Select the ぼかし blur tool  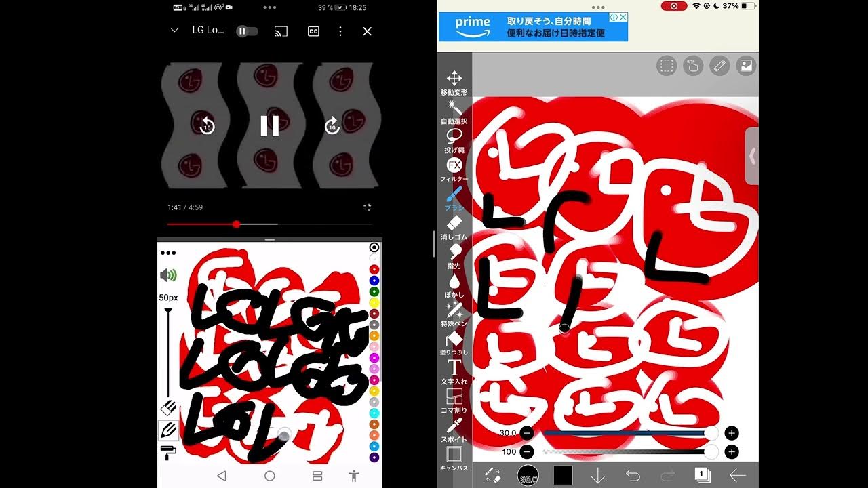click(454, 285)
